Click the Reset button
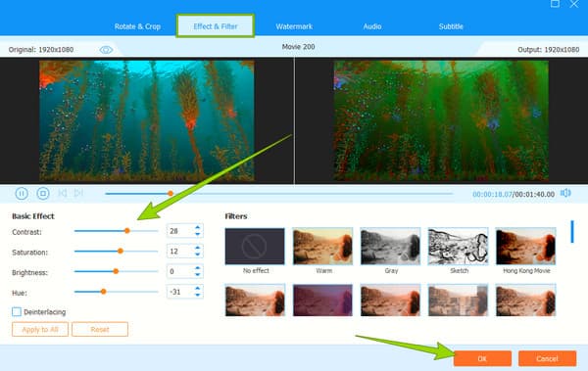Viewport: 588px width, 371px height. pos(100,330)
